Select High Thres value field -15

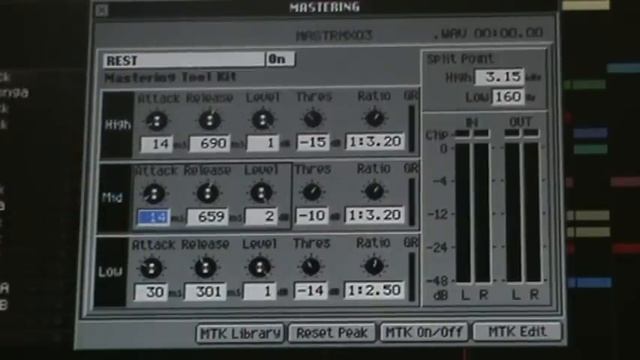313,142
